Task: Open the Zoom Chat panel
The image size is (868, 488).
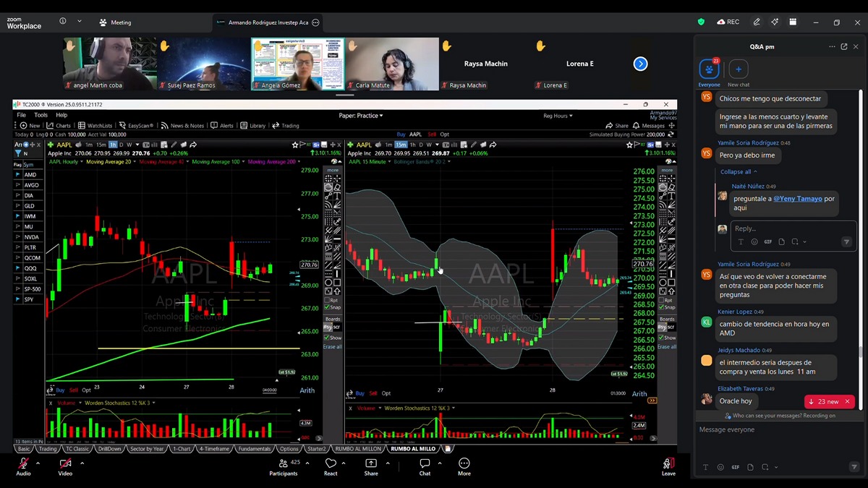Action: click(x=425, y=467)
